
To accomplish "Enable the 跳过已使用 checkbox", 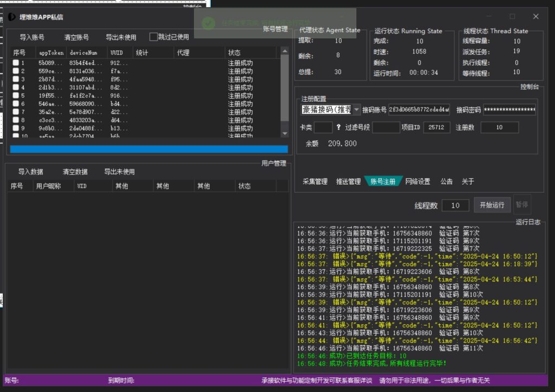I will (x=153, y=37).
